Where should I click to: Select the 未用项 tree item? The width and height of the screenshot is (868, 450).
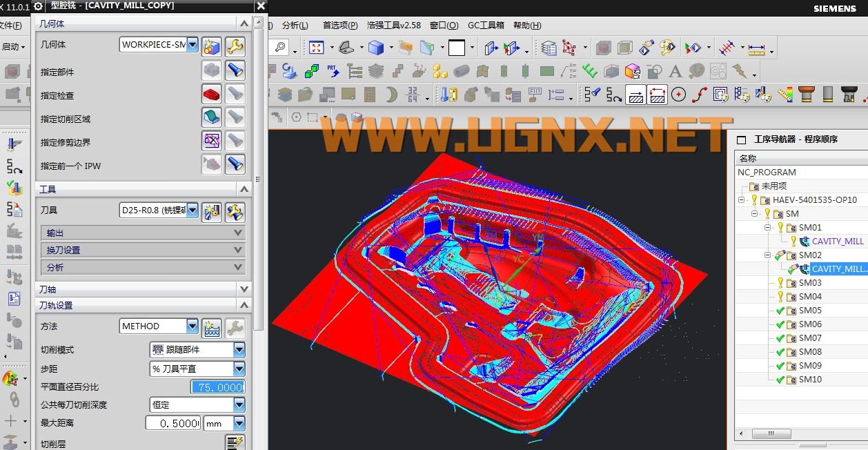point(773,186)
